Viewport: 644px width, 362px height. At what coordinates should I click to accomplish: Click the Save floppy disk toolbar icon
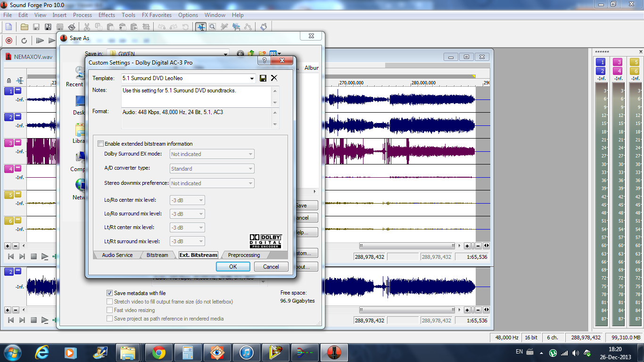tap(36, 27)
